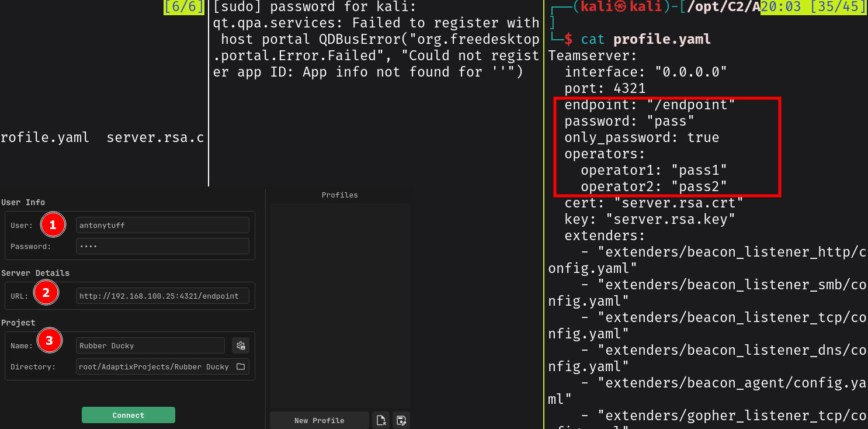Click the 'cat profile.yaml' command text
This screenshot has height=429, width=868.
coord(645,40)
